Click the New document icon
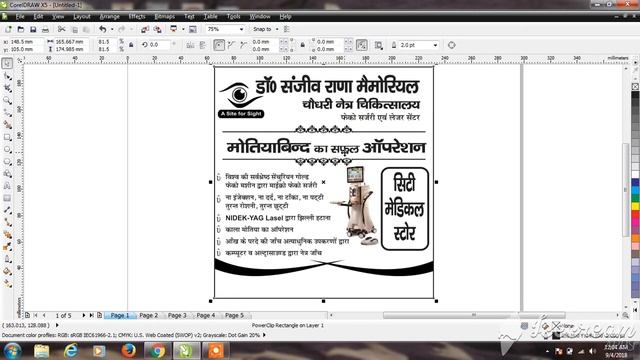 click(8, 29)
